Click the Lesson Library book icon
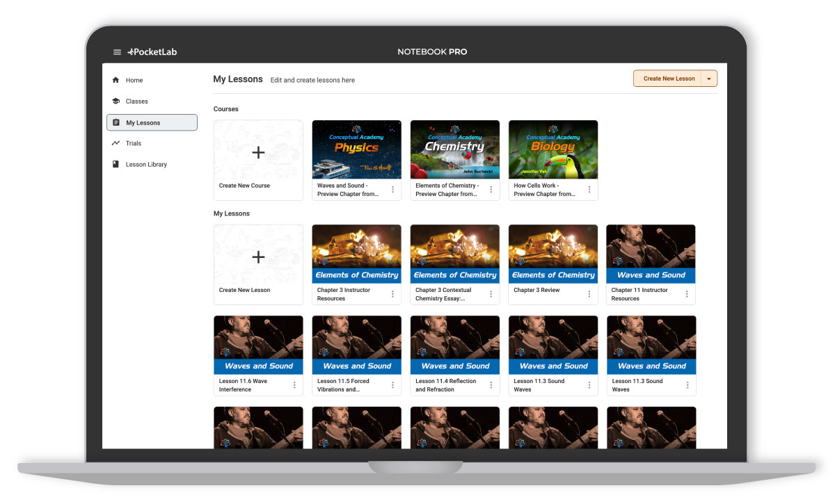 (116, 165)
